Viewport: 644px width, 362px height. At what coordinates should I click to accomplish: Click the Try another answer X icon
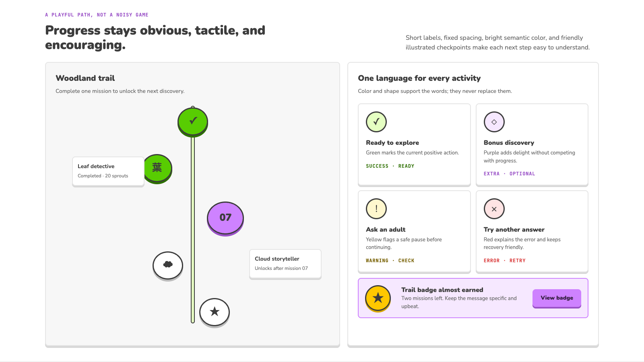coord(494,209)
